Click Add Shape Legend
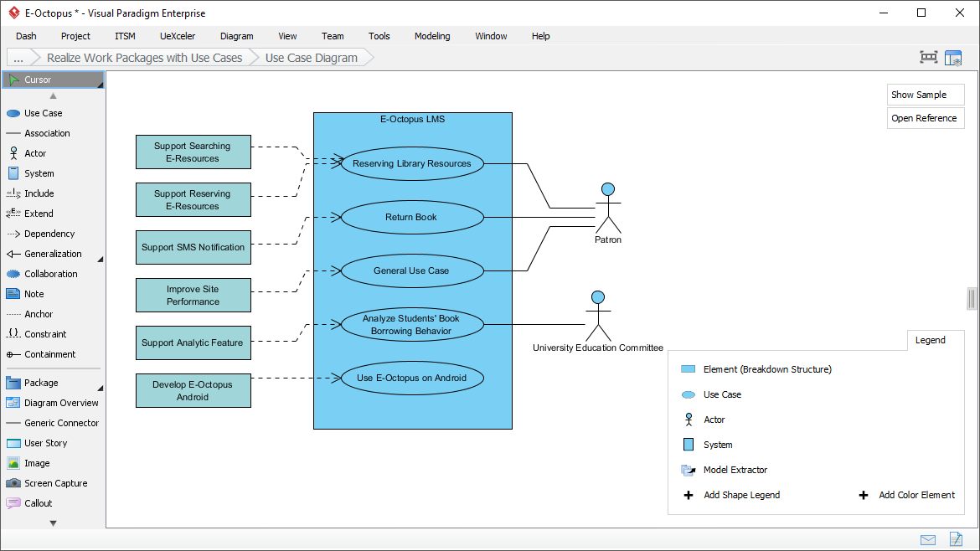The image size is (980, 551). pyautogui.click(x=732, y=495)
